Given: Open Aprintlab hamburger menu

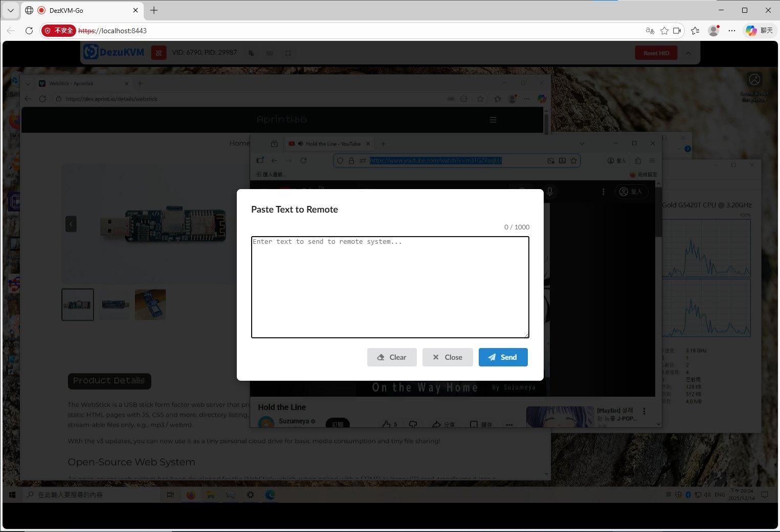Looking at the screenshot, I should pos(493,120).
